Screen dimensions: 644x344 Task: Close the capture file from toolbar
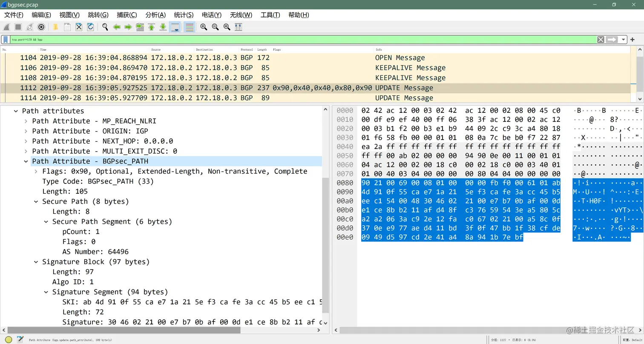[x=79, y=27]
